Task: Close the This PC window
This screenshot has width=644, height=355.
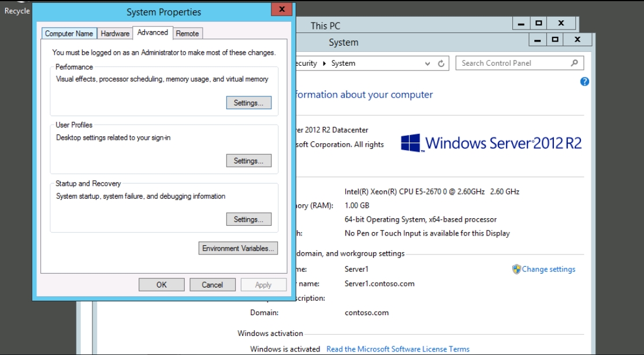Action: (561, 24)
